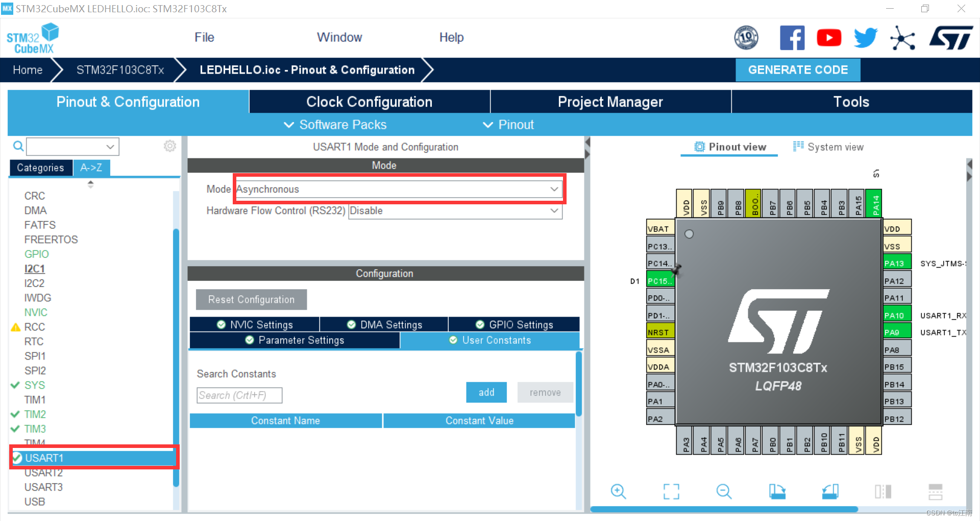The image size is (980, 521).
Task: Collapse the configuration panel splitter arrow
Action: [587, 141]
